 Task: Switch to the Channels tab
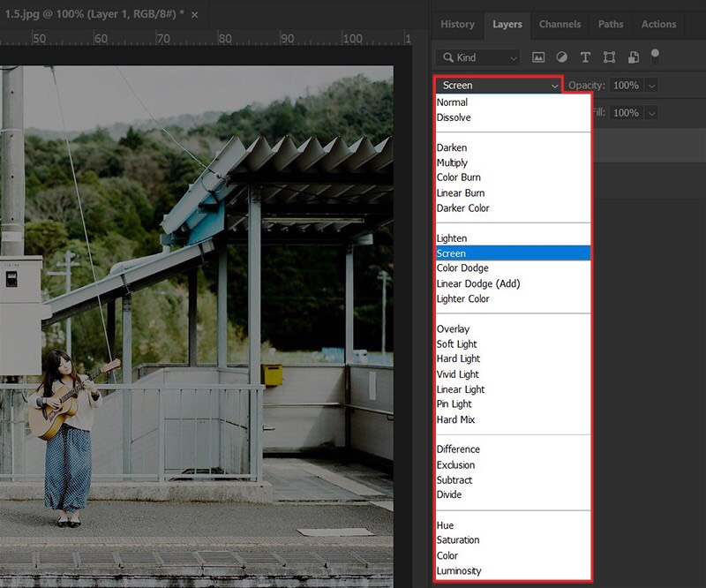pos(560,25)
